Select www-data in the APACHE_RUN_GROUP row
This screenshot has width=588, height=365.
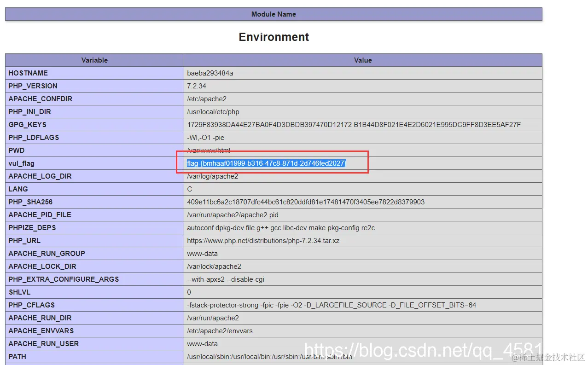click(202, 254)
